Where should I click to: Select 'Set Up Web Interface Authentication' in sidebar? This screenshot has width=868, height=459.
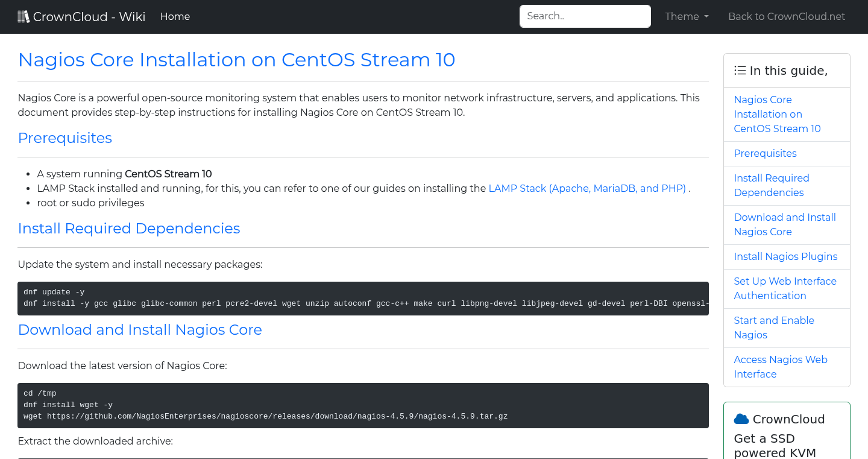(785, 288)
